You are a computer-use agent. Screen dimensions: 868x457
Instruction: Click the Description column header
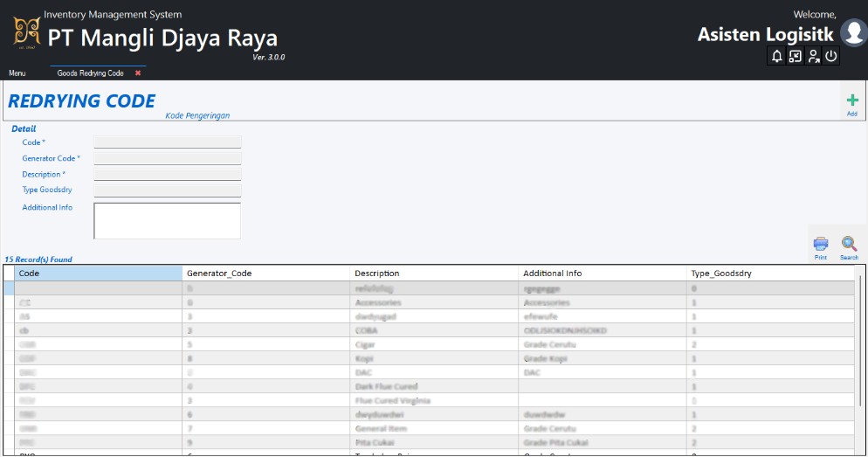coord(433,274)
